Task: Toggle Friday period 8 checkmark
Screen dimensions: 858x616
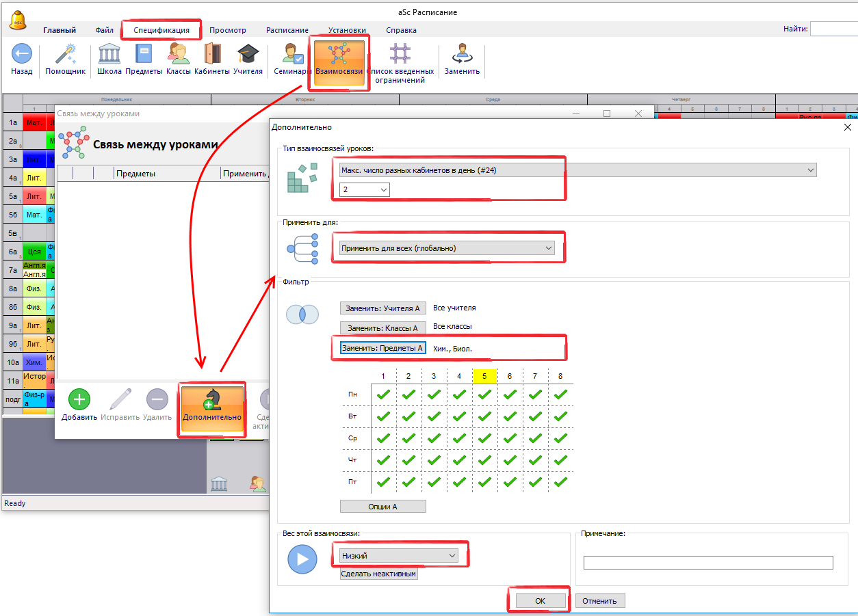Action: coord(560,482)
